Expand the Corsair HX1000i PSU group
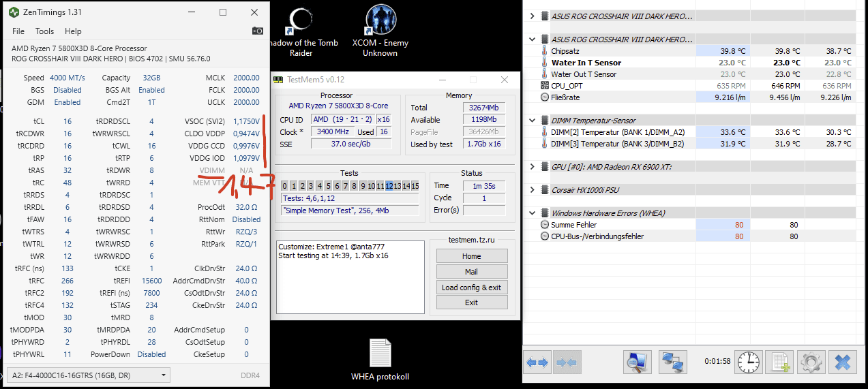 [x=533, y=190]
